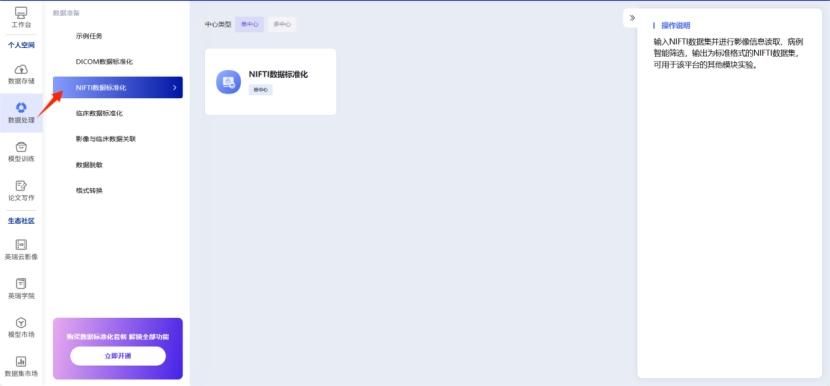Click the NIFTI数据标准化 card icon
Viewport: 830px width, 386px height.
(229, 82)
